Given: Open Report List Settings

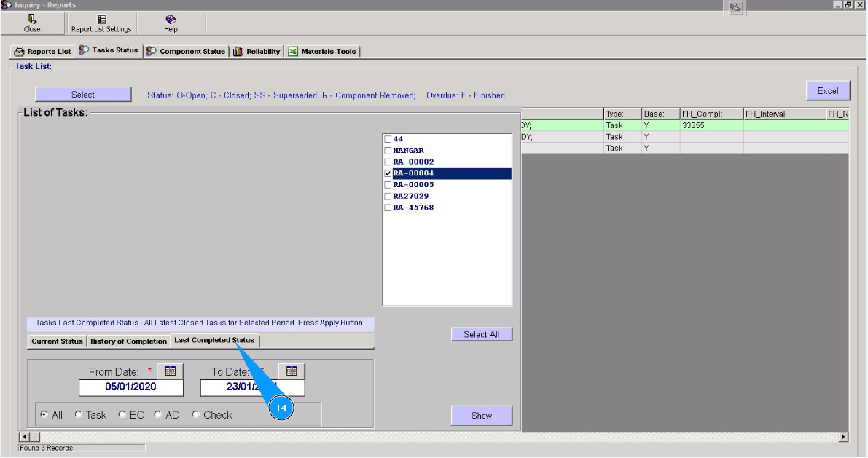Looking at the screenshot, I should point(101,24).
